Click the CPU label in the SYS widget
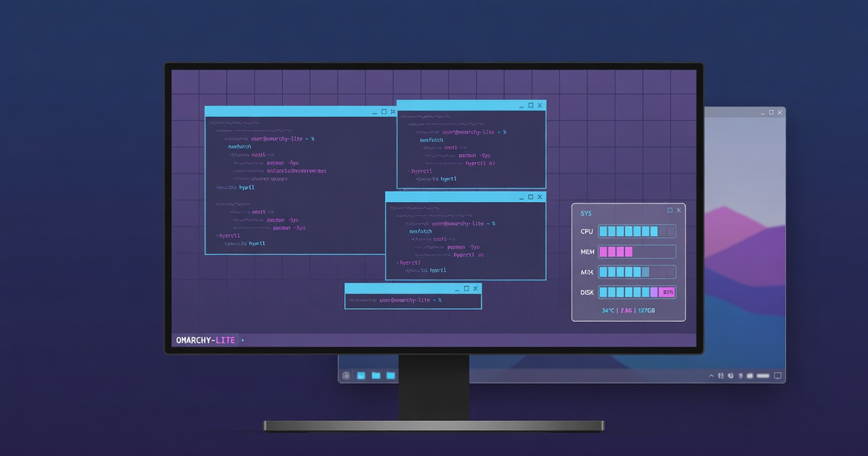The image size is (868, 456). [x=587, y=232]
